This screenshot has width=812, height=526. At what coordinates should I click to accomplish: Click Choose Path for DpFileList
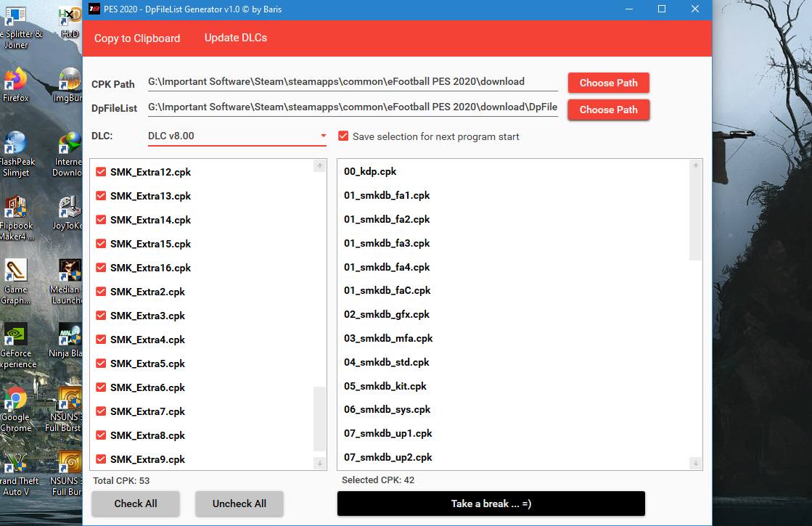609,110
